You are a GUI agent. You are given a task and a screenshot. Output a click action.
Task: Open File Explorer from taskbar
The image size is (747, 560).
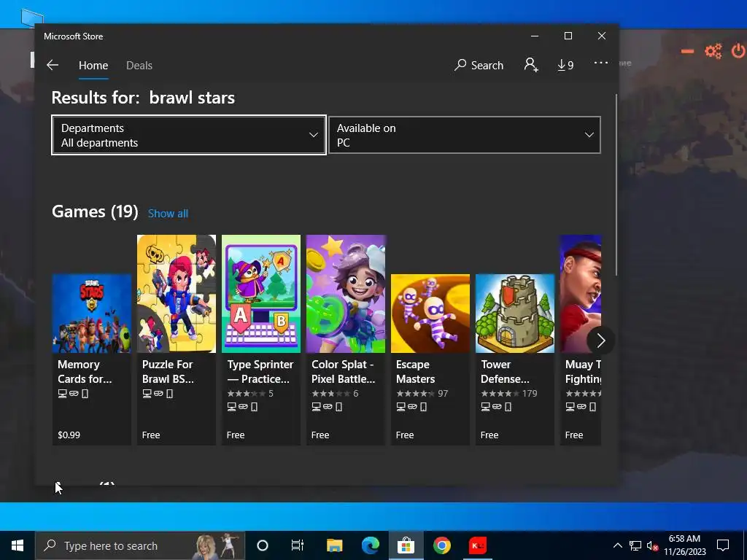point(334,545)
